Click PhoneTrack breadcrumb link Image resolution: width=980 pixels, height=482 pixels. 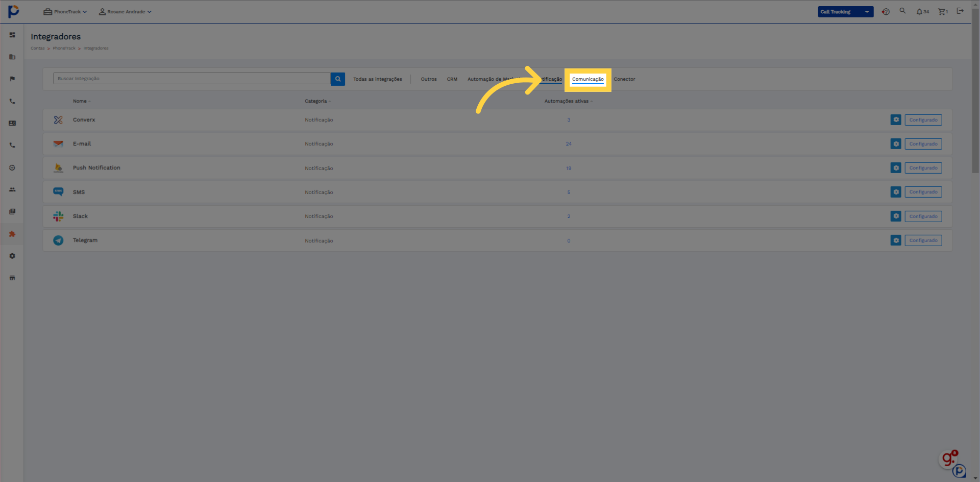[64, 48]
